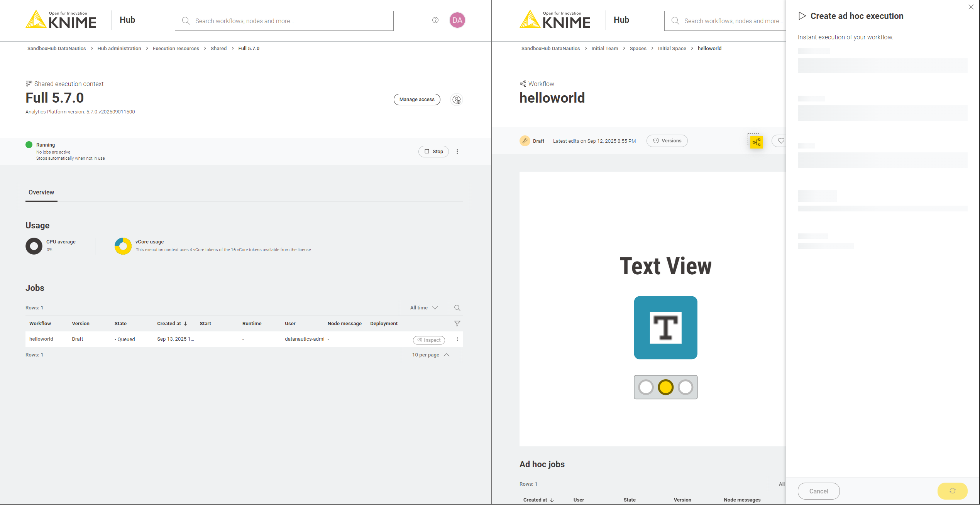Click the help question mark icon
The image size is (980, 505).
coord(435,20)
